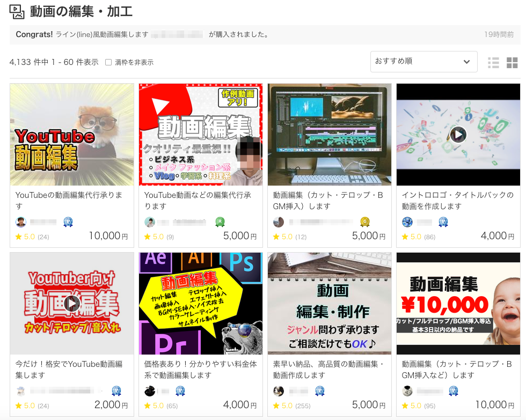Click blue rank badge on "素早い納品" listing

click(320, 391)
